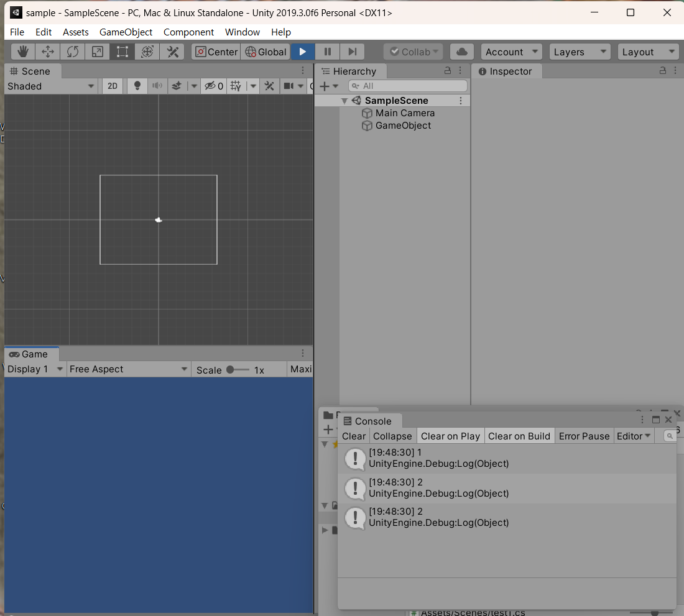Open the Layers dropdown

pyautogui.click(x=580, y=52)
